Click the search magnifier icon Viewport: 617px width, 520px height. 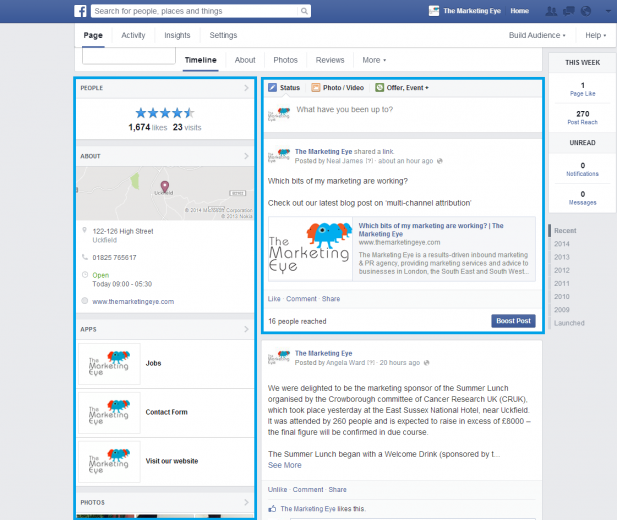pyautogui.click(x=304, y=11)
